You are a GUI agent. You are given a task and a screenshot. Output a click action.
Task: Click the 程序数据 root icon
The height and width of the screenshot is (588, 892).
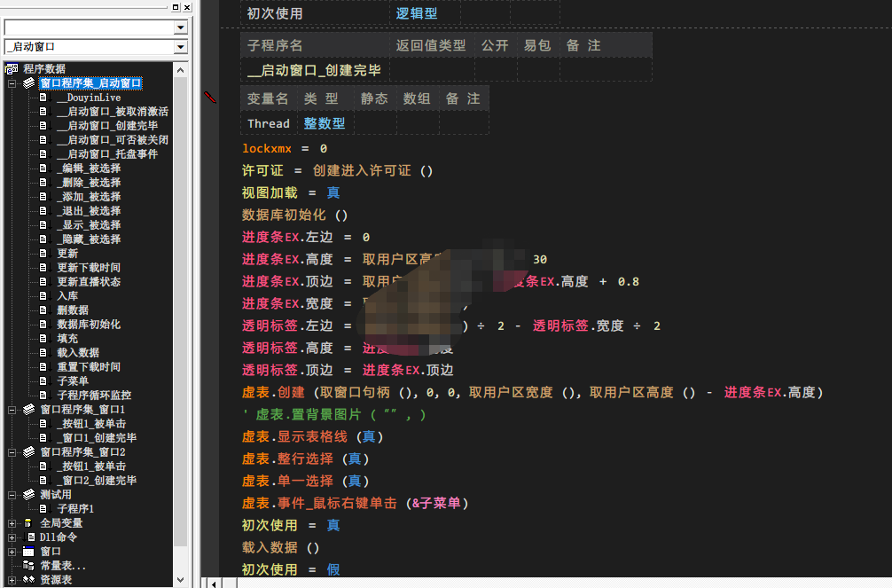(x=12, y=69)
